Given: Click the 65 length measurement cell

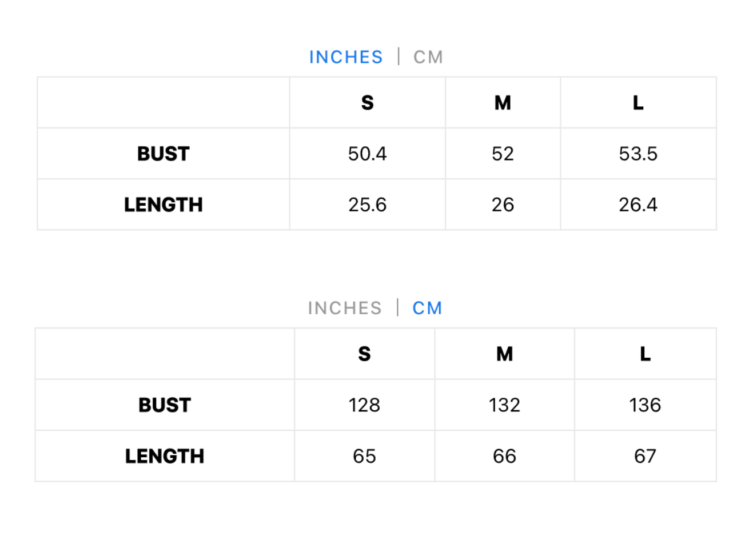Looking at the screenshot, I should point(364,456).
